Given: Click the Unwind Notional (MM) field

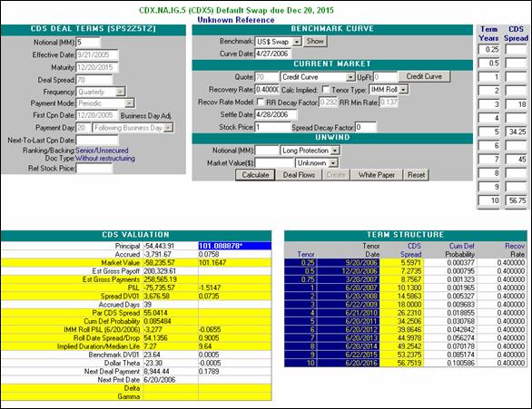Looking at the screenshot, I should point(267,151).
